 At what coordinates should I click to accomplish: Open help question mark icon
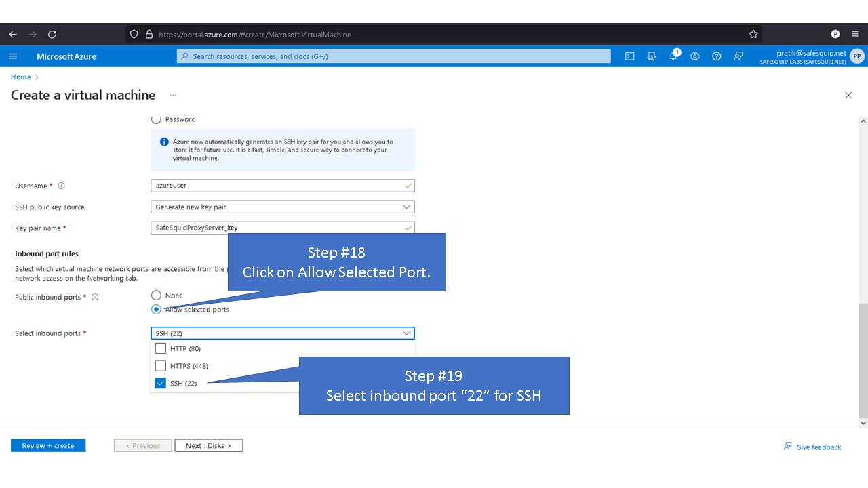pos(717,56)
